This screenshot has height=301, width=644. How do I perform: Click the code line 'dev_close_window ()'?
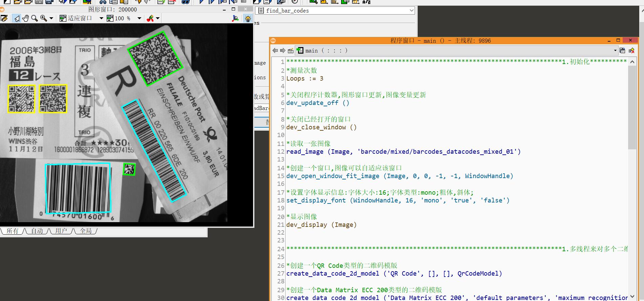[x=321, y=127]
